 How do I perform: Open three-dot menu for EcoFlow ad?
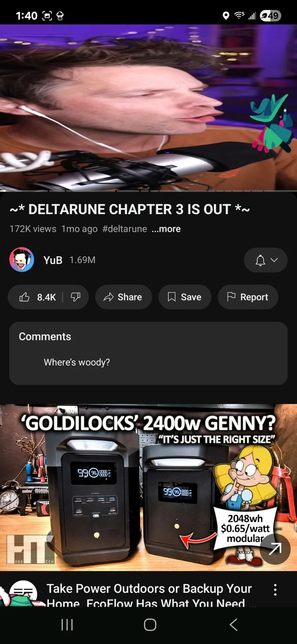275,590
